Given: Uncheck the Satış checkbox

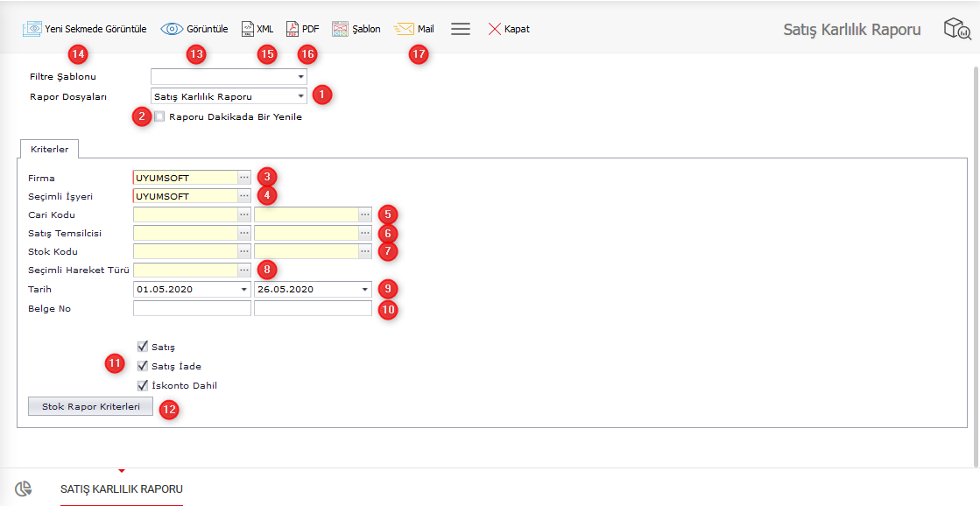Looking at the screenshot, I should [x=143, y=347].
